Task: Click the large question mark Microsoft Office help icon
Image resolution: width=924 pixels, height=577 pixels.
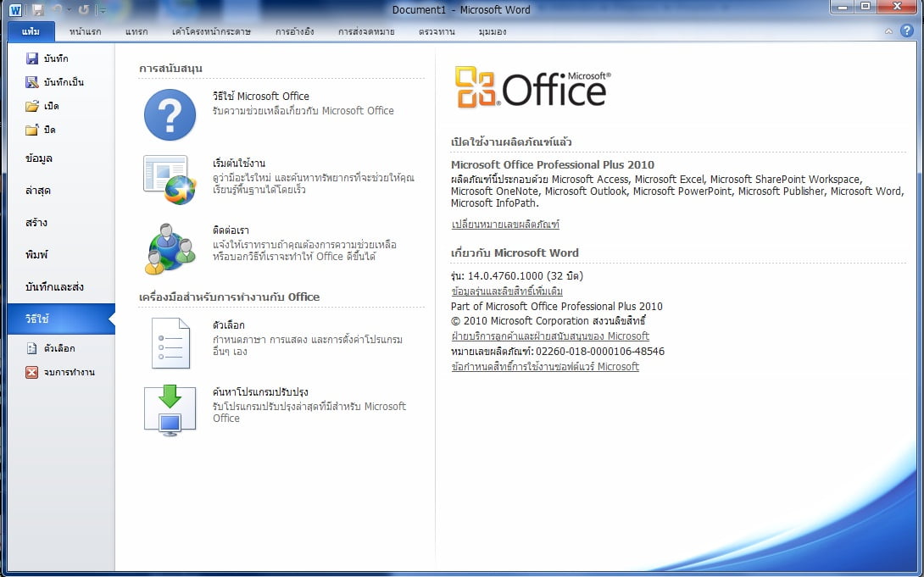Action: 170,115
